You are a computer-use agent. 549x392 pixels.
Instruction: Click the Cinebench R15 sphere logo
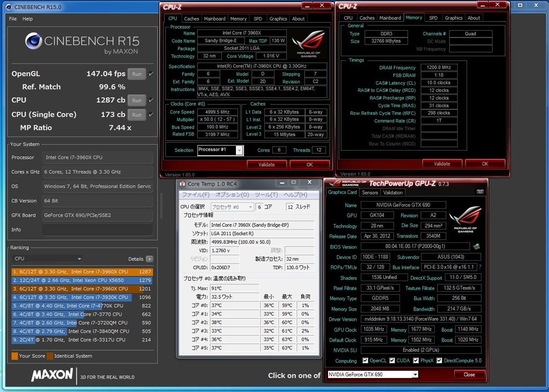point(34,41)
